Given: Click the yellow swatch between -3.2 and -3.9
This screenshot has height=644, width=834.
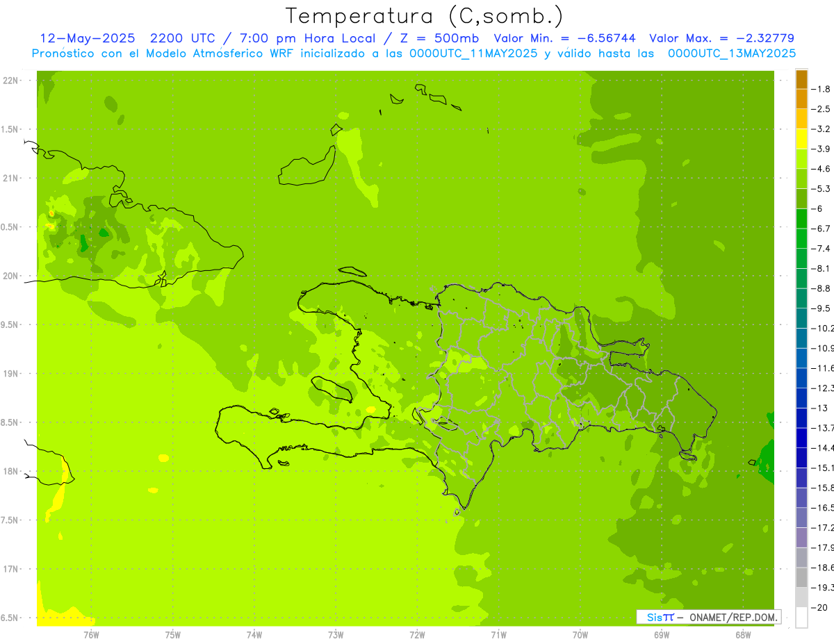Looking at the screenshot, I should pos(801,139).
